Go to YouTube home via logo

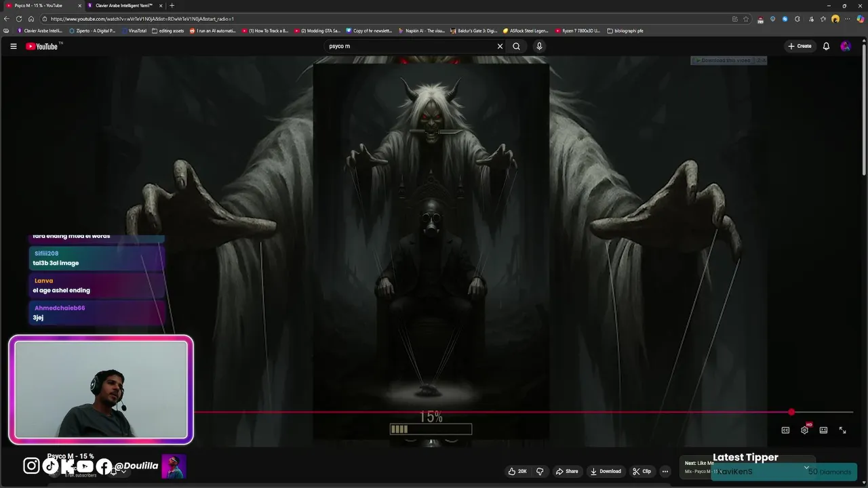(43, 46)
